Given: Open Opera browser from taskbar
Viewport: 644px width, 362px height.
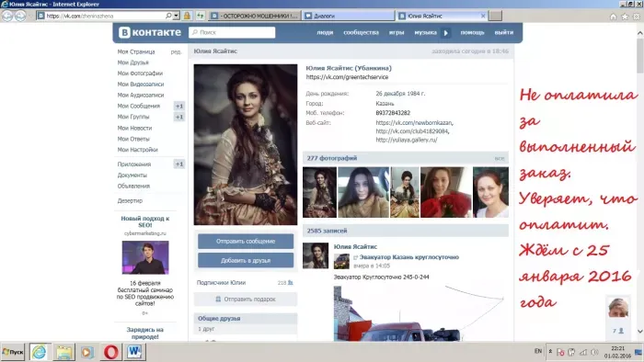Looking at the screenshot, I should (111, 352).
